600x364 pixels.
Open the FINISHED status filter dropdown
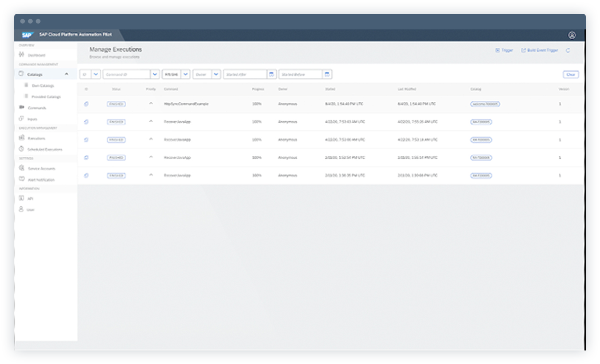click(x=186, y=75)
